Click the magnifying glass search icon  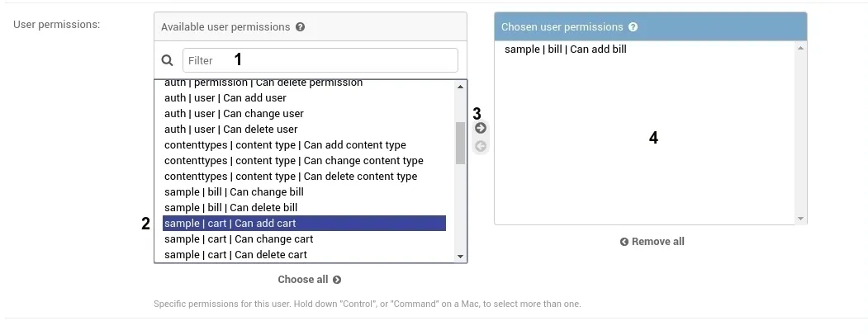168,60
